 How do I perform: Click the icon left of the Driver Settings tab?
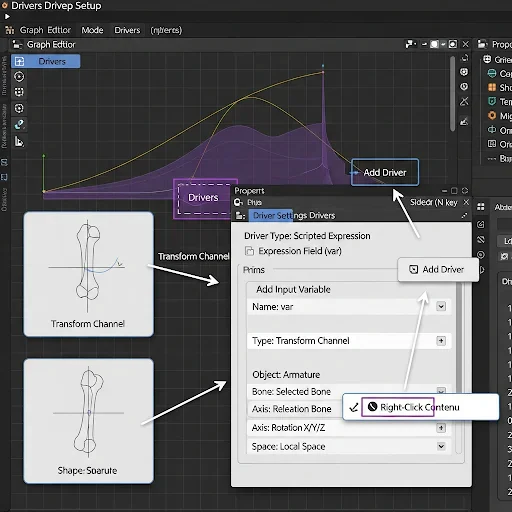(x=240, y=216)
